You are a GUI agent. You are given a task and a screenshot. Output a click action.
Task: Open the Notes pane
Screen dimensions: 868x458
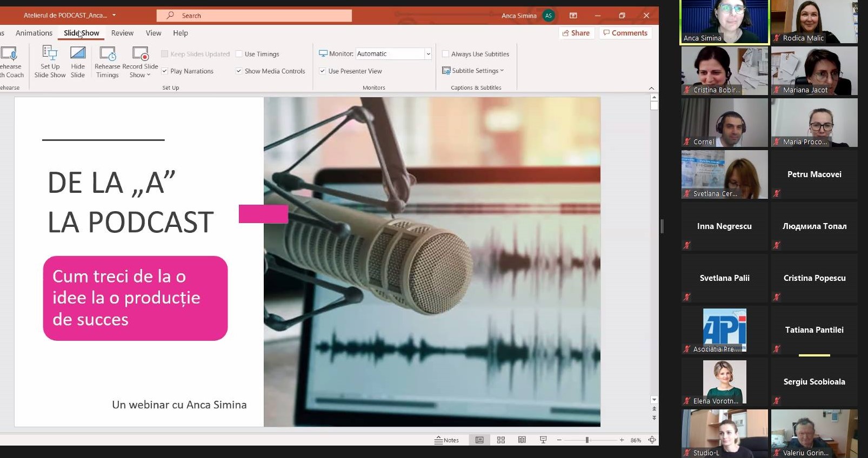[447, 440]
